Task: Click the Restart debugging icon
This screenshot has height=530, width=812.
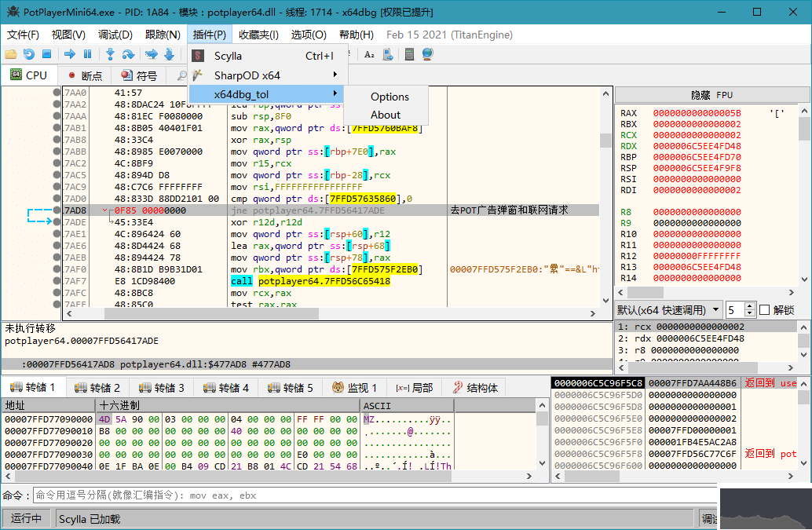Action: coord(28,55)
